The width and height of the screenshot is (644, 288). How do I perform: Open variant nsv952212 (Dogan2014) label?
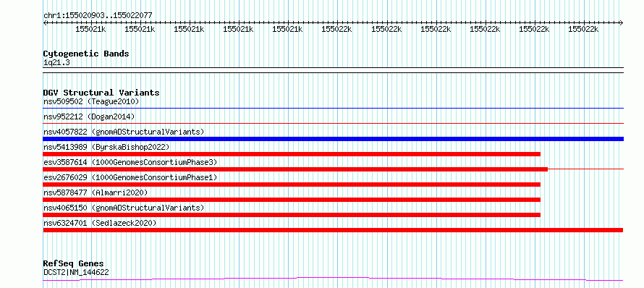click(x=89, y=117)
